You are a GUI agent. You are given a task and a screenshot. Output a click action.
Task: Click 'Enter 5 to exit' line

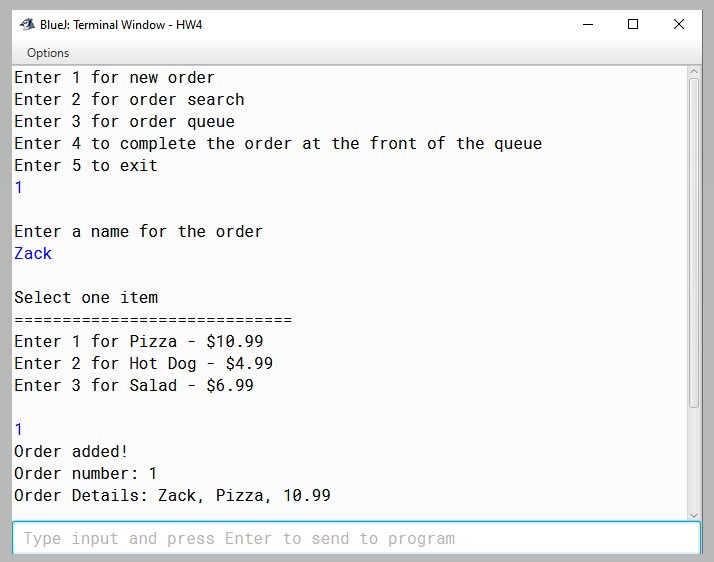pos(86,165)
